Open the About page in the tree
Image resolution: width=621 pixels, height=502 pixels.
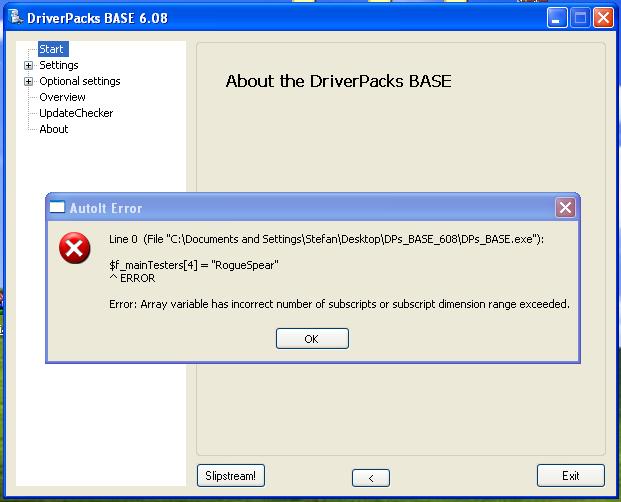coord(54,129)
